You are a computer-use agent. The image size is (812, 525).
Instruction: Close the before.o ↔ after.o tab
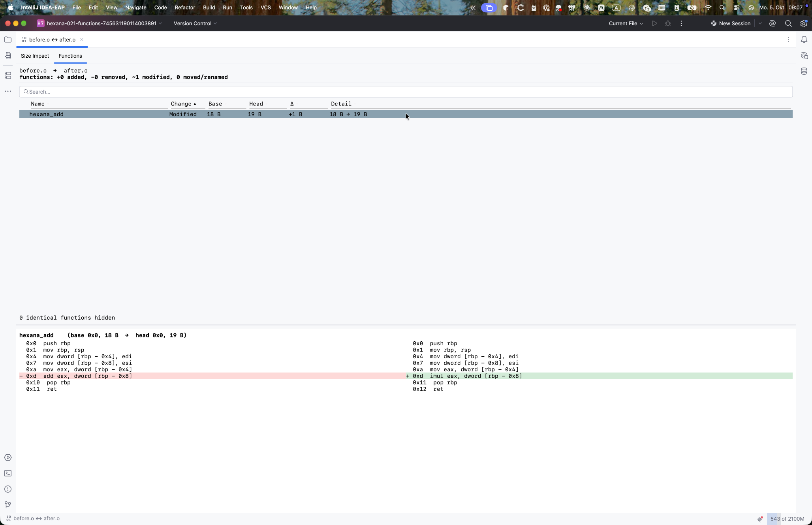click(x=82, y=40)
